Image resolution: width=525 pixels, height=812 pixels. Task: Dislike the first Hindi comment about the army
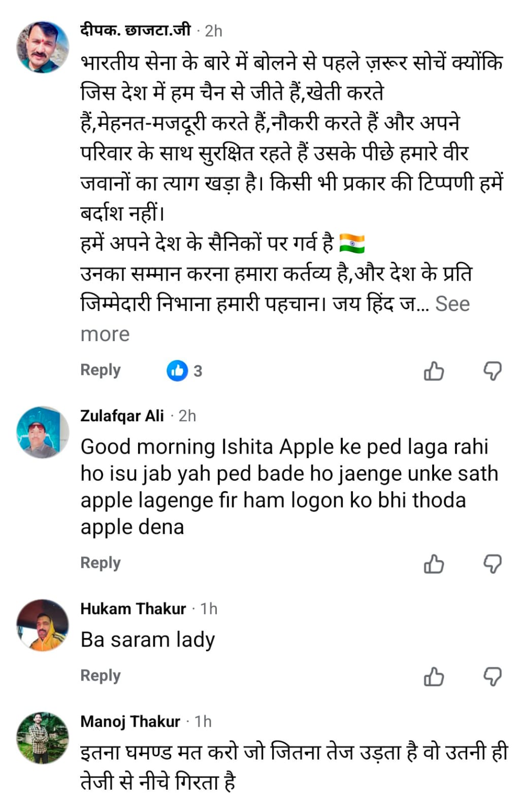pyautogui.click(x=492, y=371)
